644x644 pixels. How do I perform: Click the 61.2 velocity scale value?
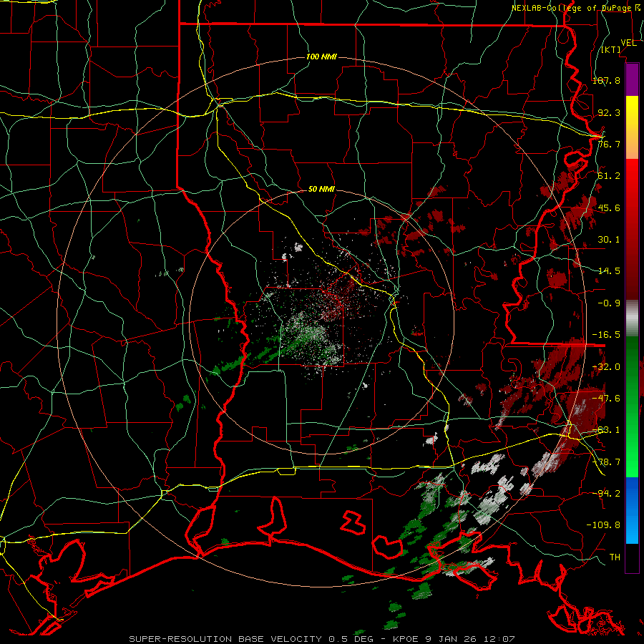(x=609, y=176)
